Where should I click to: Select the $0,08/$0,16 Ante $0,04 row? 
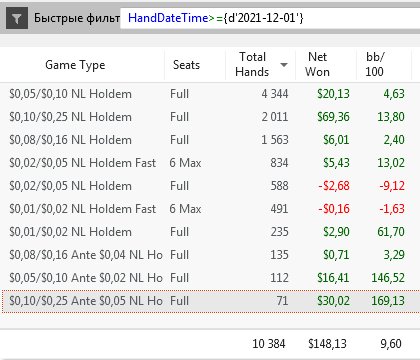(210, 255)
